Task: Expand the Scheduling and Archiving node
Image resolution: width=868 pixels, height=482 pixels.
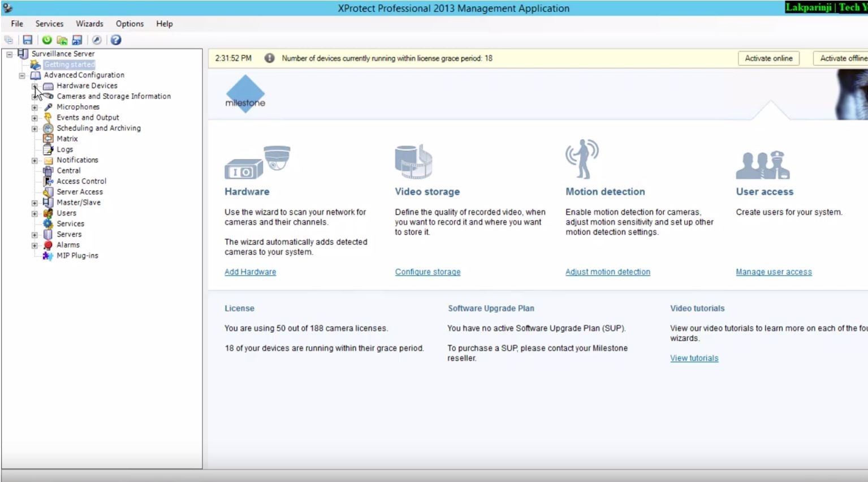Action: (x=34, y=128)
